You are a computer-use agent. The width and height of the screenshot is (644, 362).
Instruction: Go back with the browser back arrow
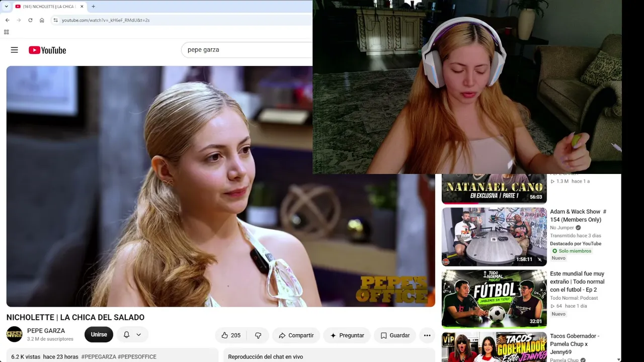coord(7,20)
